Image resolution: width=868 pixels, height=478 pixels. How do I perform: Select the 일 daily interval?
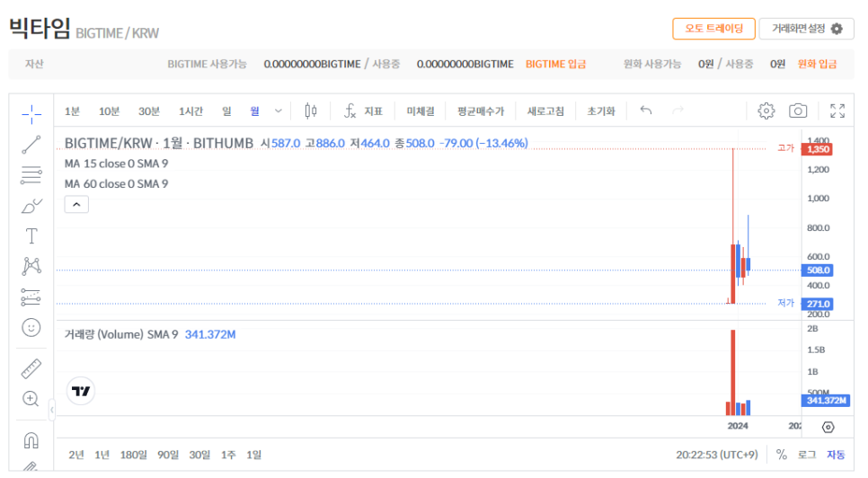pos(226,111)
